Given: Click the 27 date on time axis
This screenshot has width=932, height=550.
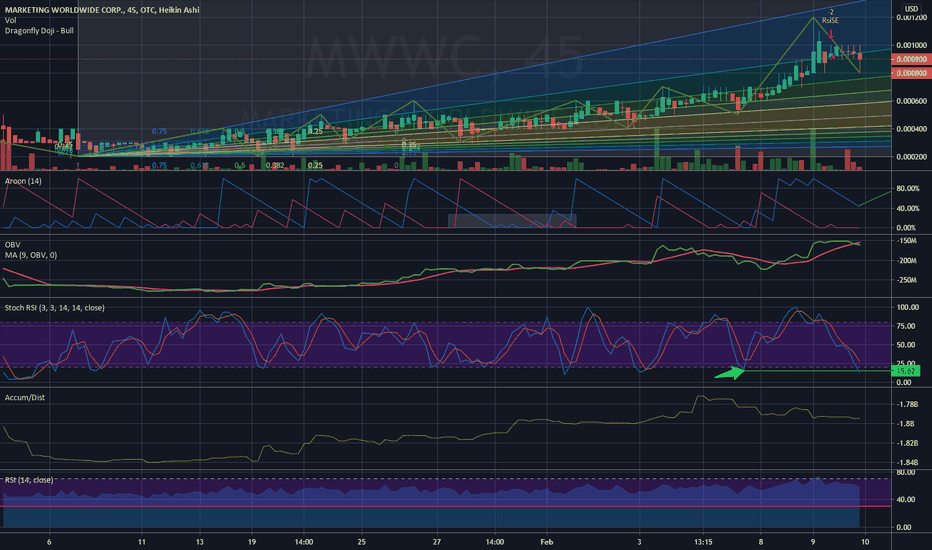Looking at the screenshot, I should click(x=437, y=542).
